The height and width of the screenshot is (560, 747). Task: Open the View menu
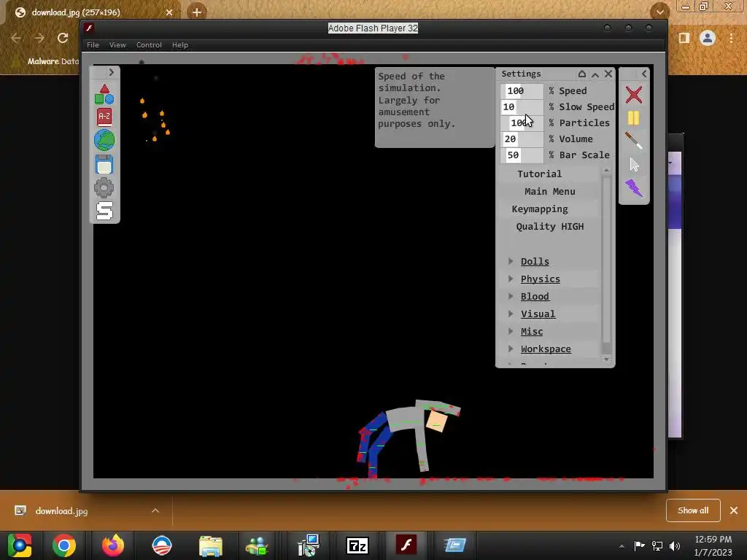[x=117, y=44]
